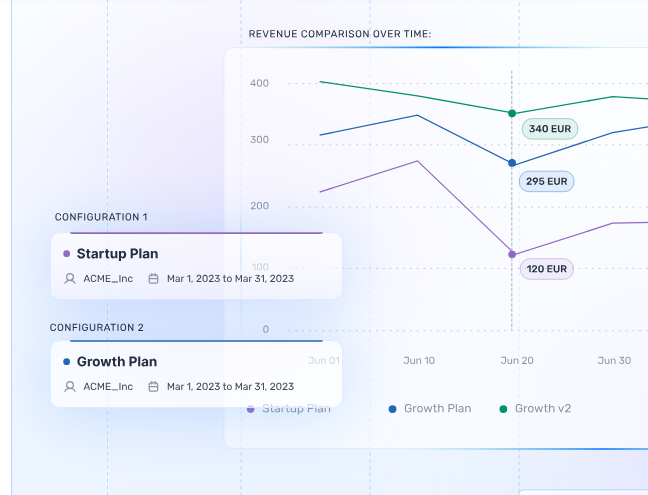Open the Growth Plan configuration title
Viewport: 648px width, 495px height.
point(116,362)
